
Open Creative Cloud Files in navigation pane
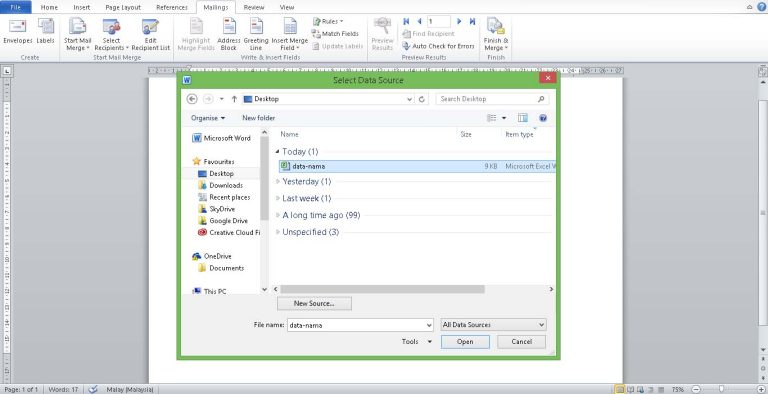[229, 233]
